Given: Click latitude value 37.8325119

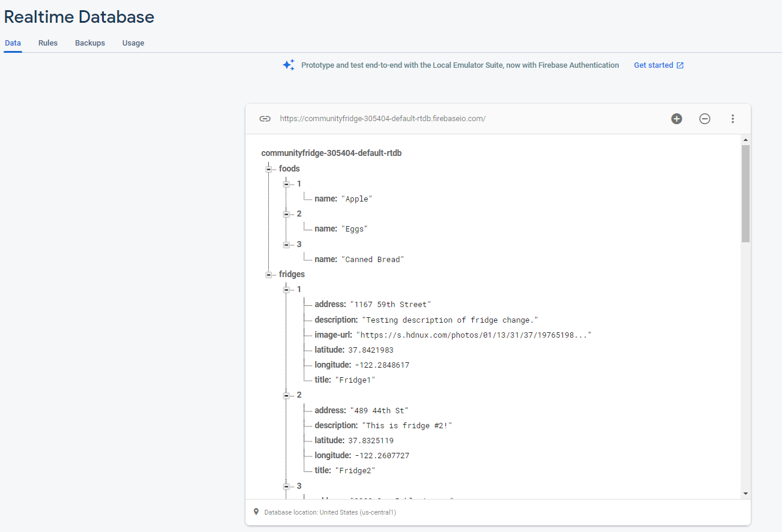Looking at the screenshot, I should [371, 441].
